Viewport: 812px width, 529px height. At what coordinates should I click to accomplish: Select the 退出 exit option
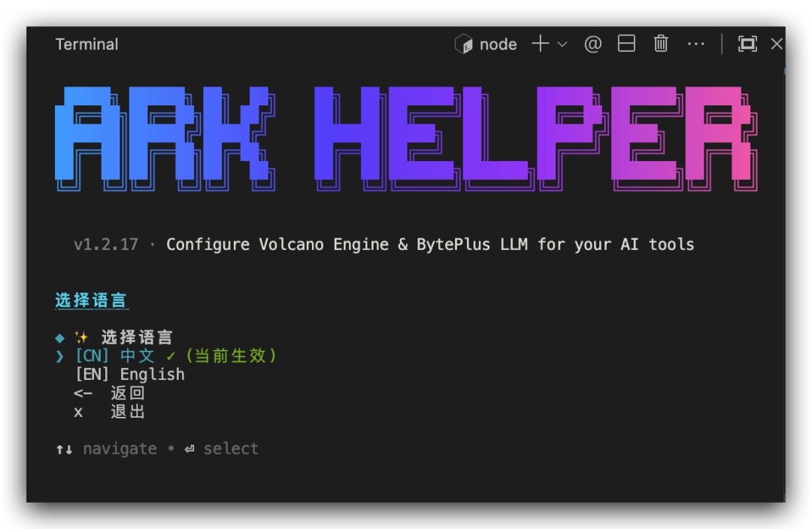pyautogui.click(x=109, y=412)
